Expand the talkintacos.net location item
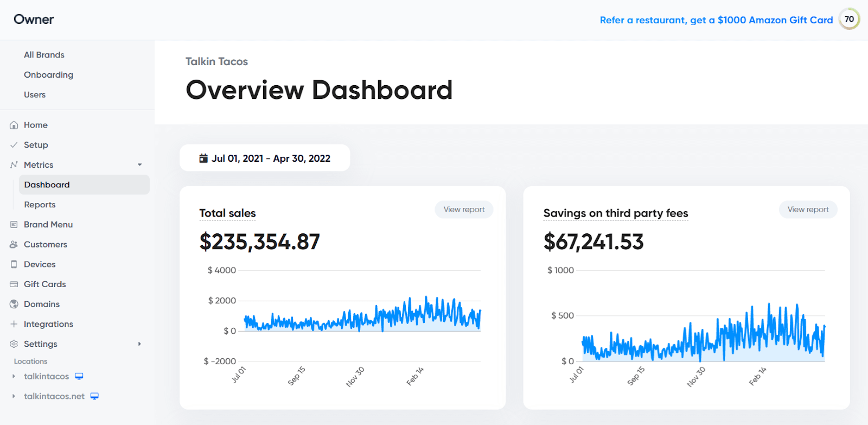The width and height of the screenshot is (868, 425). [14, 396]
